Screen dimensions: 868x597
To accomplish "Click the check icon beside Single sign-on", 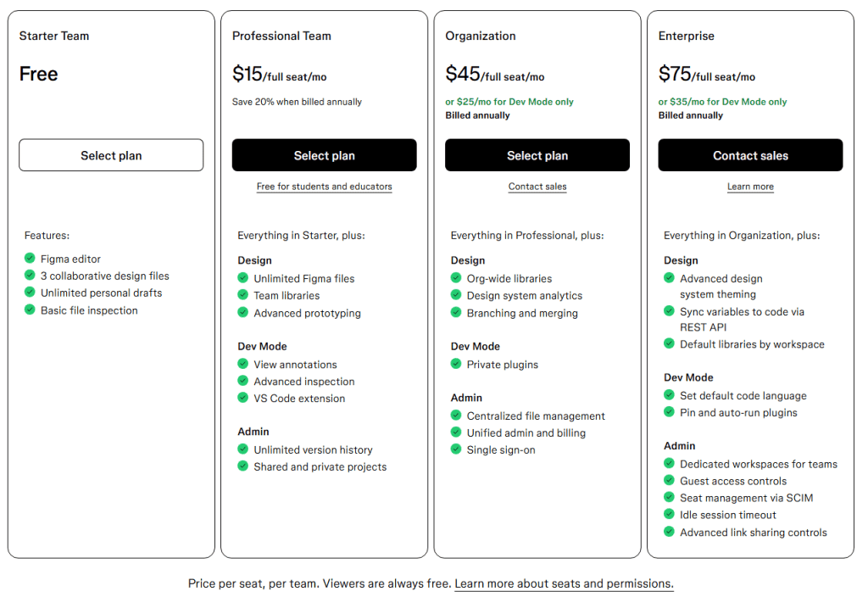I will [x=456, y=450].
